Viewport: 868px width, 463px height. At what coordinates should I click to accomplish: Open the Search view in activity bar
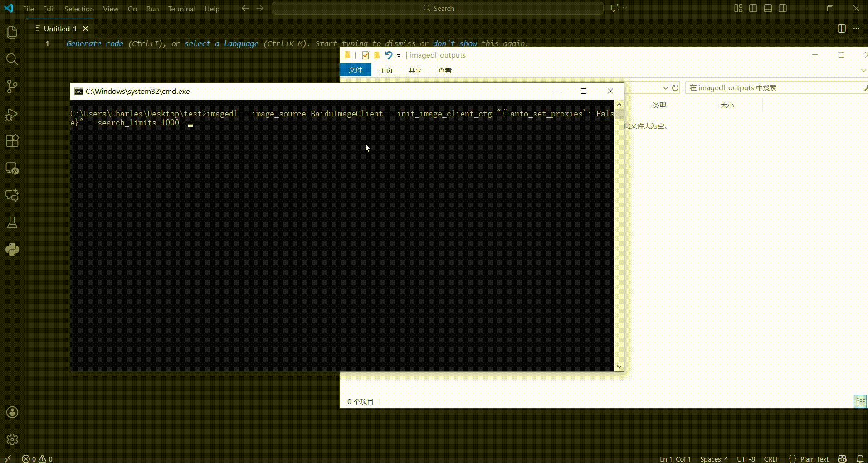point(12,59)
